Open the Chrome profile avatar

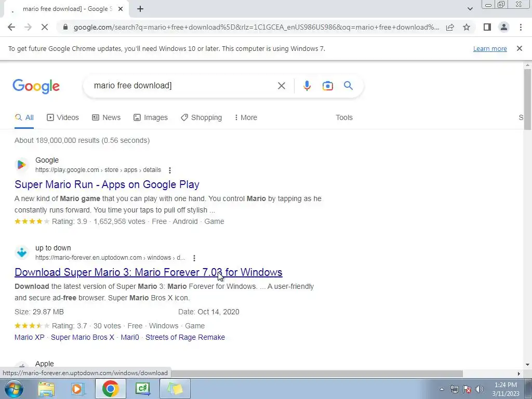504,27
